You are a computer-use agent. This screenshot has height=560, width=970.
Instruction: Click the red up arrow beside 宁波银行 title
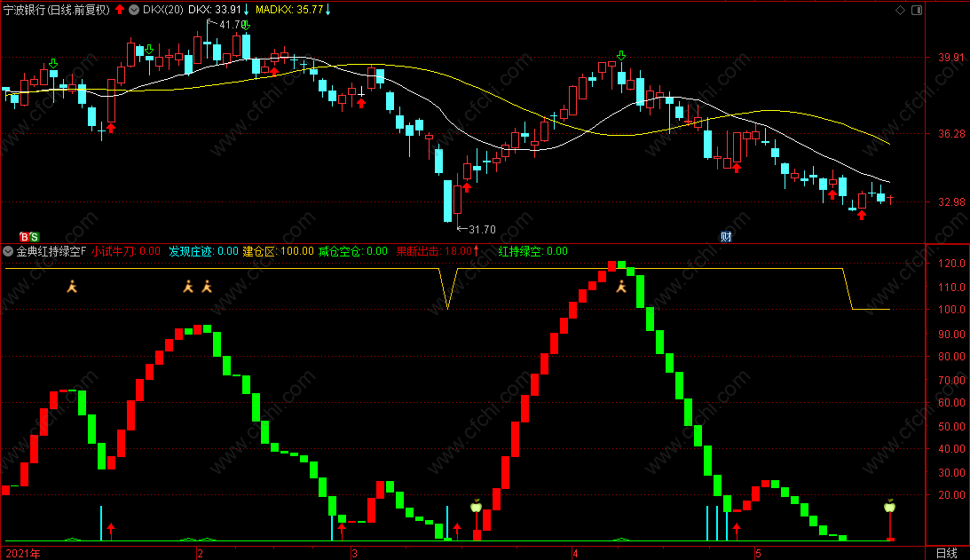point(120,9)
